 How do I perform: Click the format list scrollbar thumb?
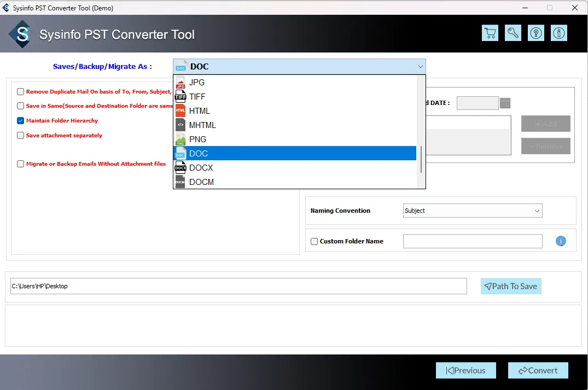(x=421, y=160)
